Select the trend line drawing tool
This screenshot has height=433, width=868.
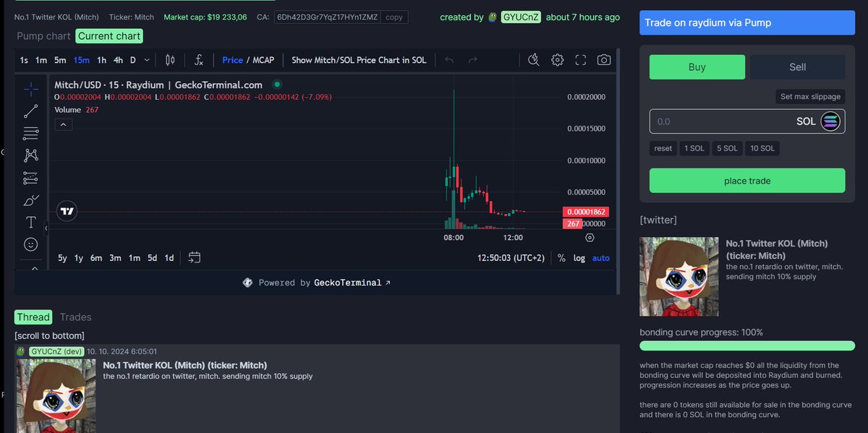(30, 111)
